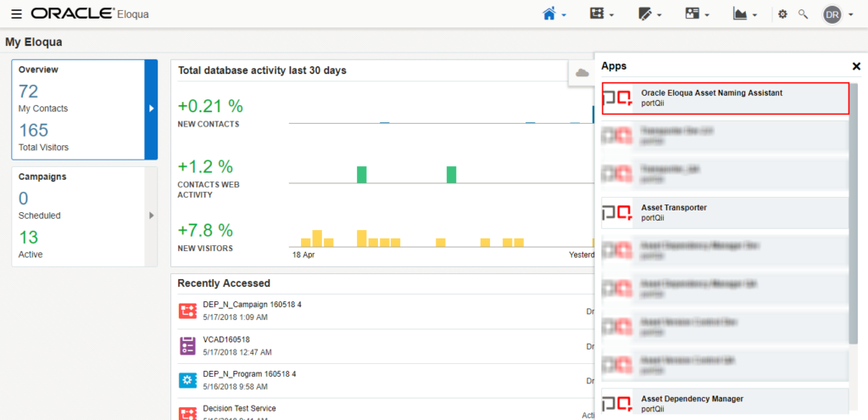Image resolution: width=868 pixels, height=420 pixels.
Task: Expand the dropdown arrow beside Home icon
Action: (564, 15)
